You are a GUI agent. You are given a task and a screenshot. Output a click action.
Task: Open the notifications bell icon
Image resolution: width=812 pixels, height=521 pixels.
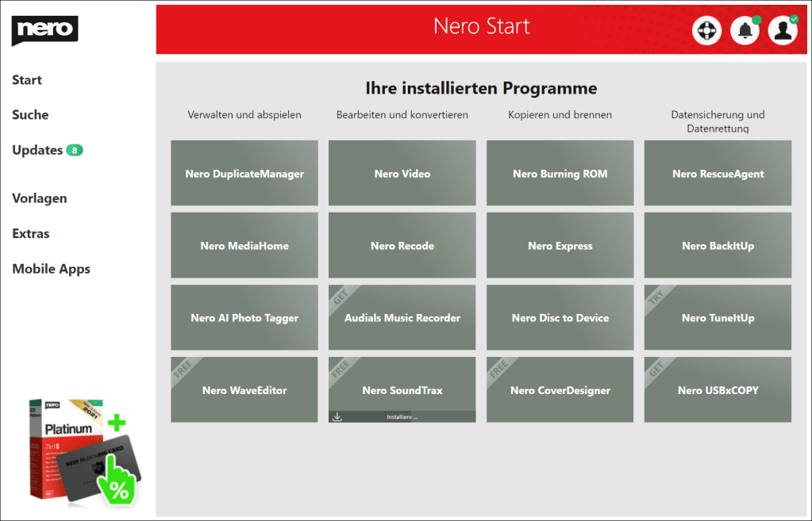pos(745,31)
